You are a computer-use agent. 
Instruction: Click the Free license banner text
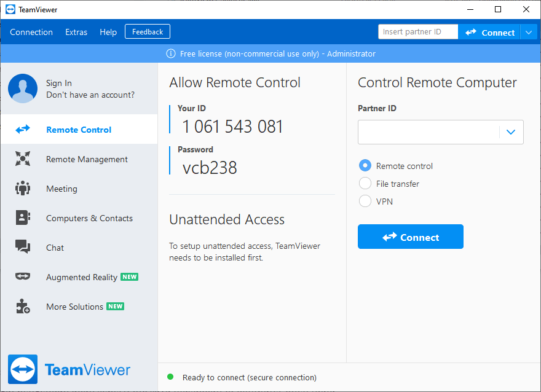click(278, 54)
